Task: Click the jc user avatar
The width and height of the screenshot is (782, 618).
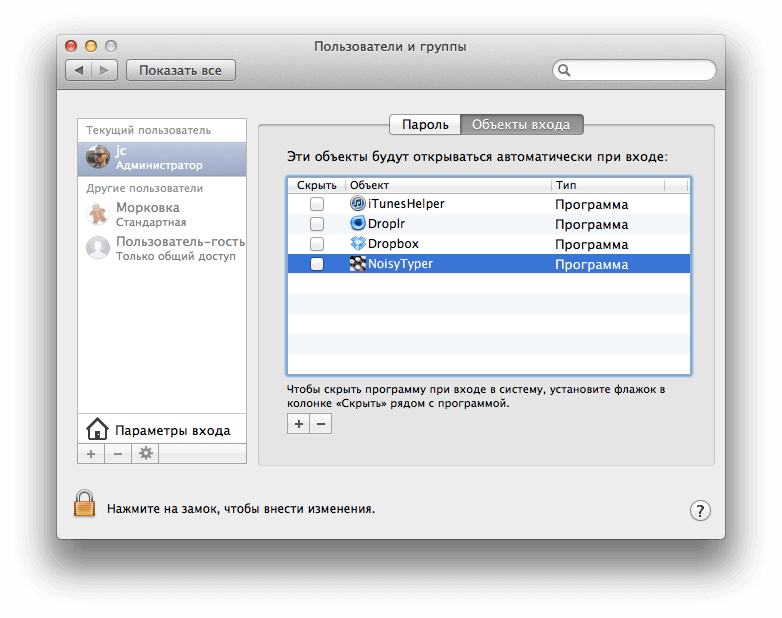Action: tap(97, 157)
